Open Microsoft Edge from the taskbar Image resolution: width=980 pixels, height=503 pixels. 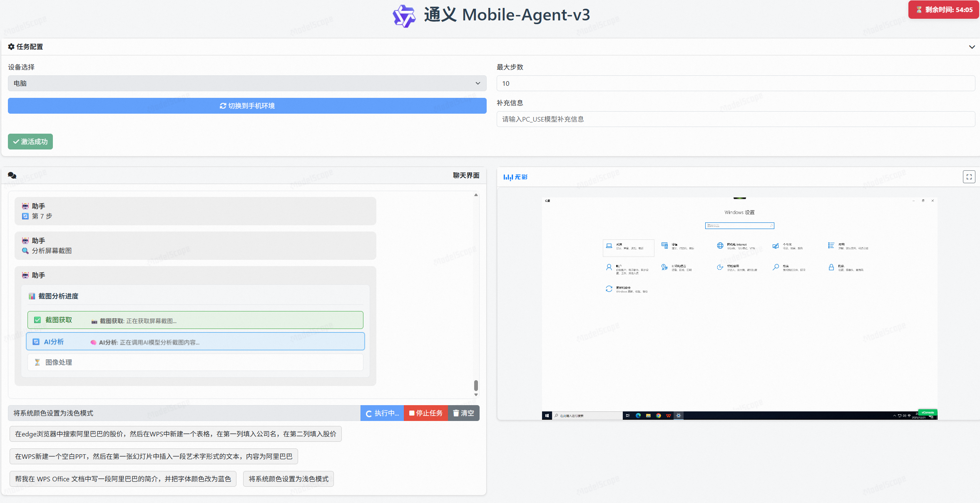(x=638, y=416)
